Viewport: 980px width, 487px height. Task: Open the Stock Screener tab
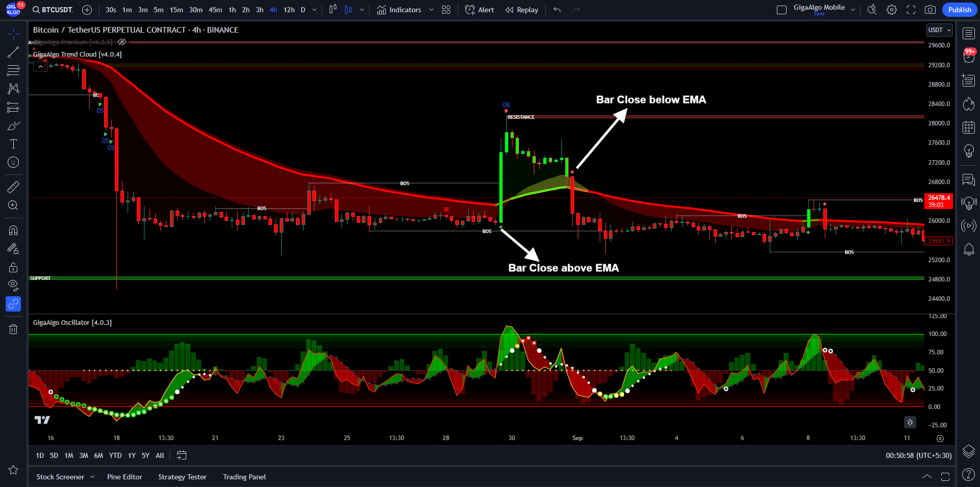coord(60,477)
